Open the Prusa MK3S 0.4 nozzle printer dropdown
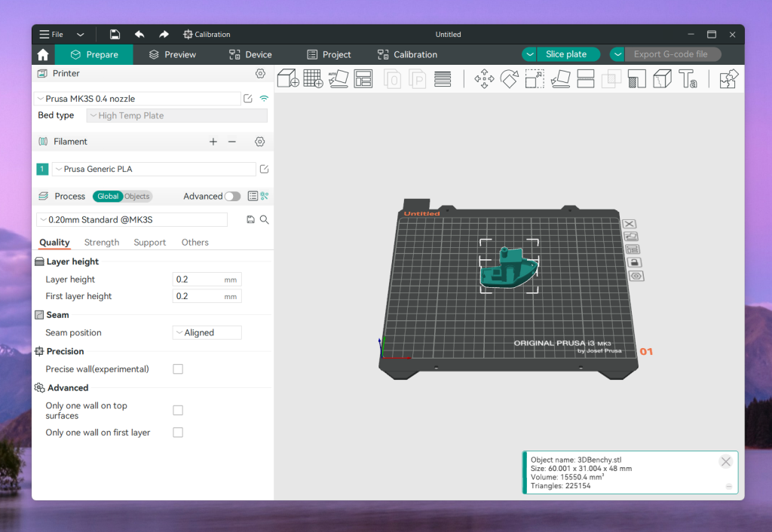 [137, 99]
